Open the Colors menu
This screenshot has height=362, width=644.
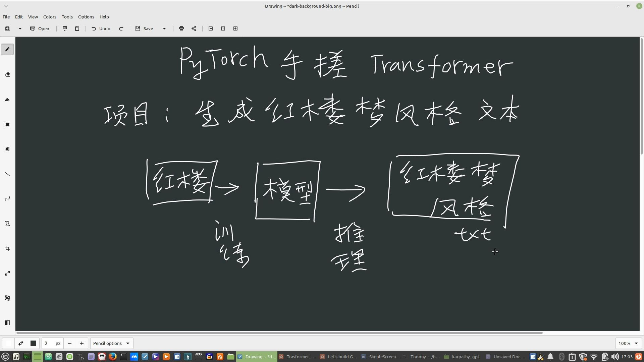tap(50, 17)
